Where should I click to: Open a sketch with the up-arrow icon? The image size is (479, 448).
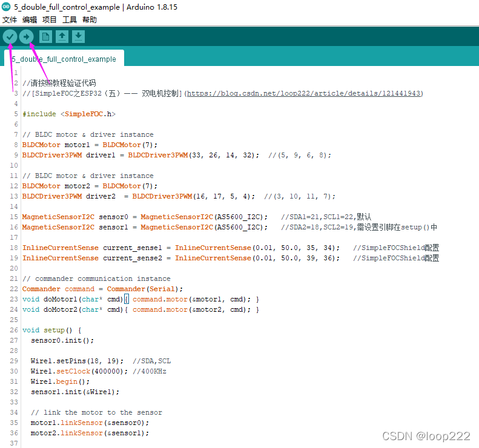62,37
